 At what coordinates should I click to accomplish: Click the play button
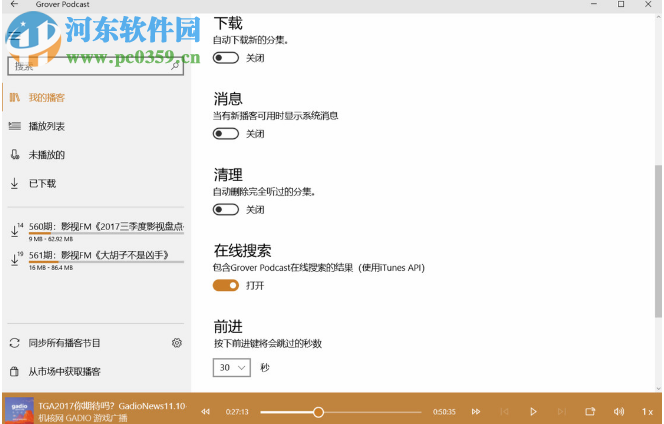533,412
